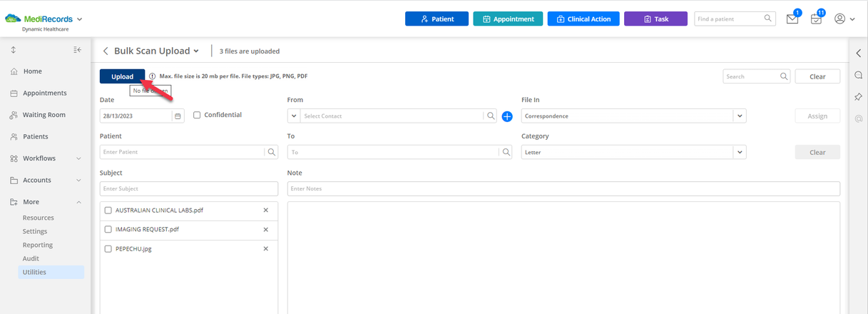Open the chat bubble icon in right panel
Viewport: 868px width, 314px height.
click(858, 75)
